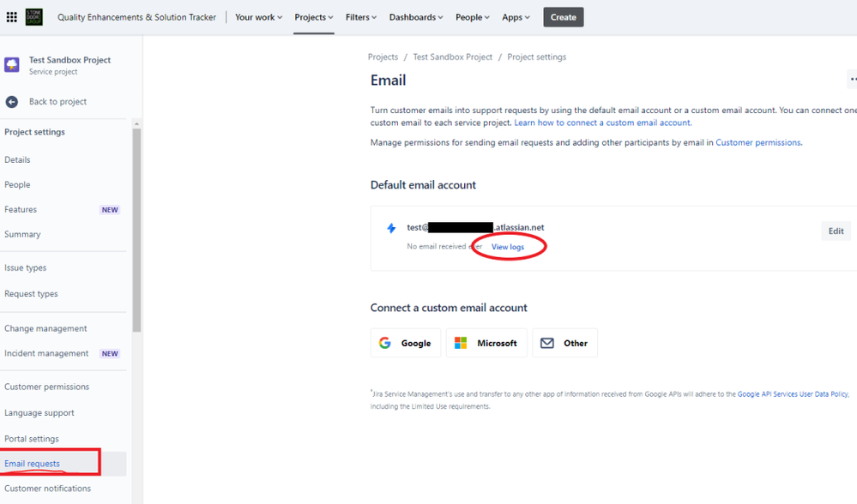
Task: Click the Back to project arrow icon
Action: 11,101
